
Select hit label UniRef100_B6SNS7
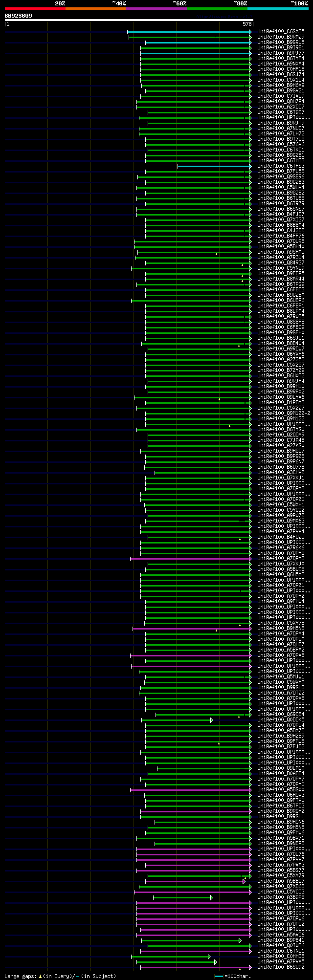click(x=281, y=209)
